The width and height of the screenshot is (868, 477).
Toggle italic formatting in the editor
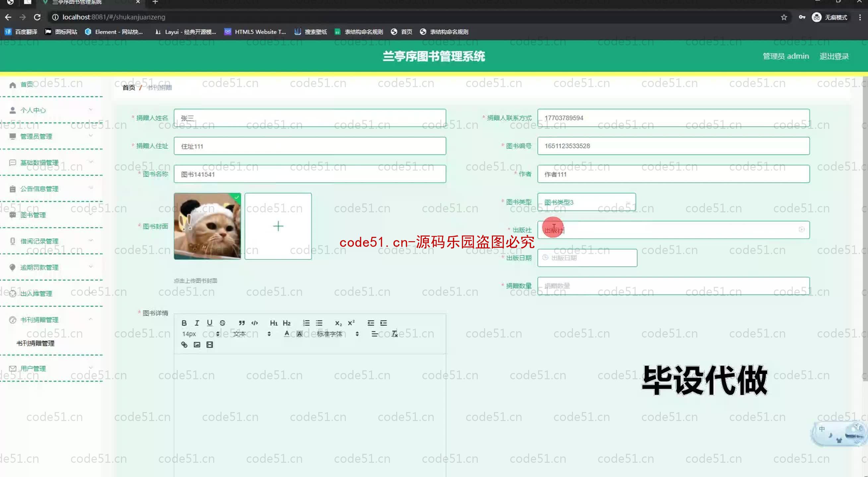click(x=197, y=323)
